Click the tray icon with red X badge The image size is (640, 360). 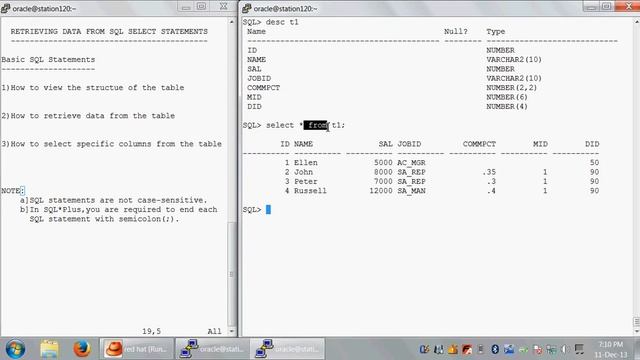538,349
